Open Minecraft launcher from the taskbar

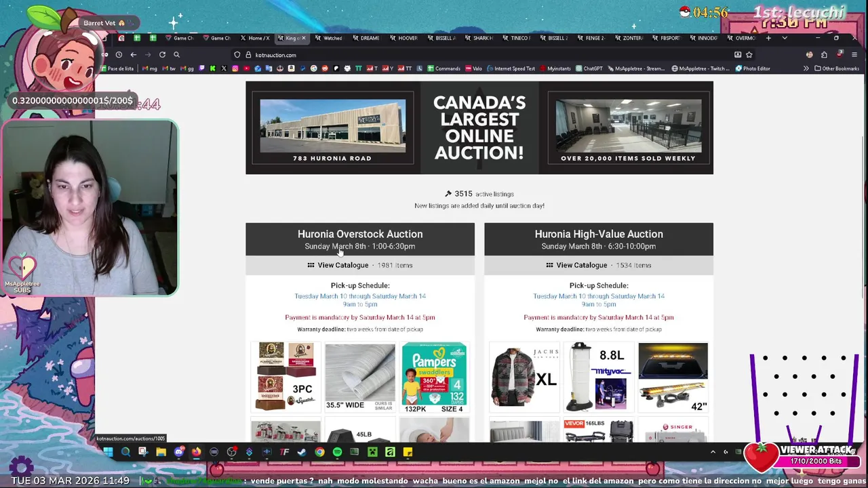click(372, 452)
